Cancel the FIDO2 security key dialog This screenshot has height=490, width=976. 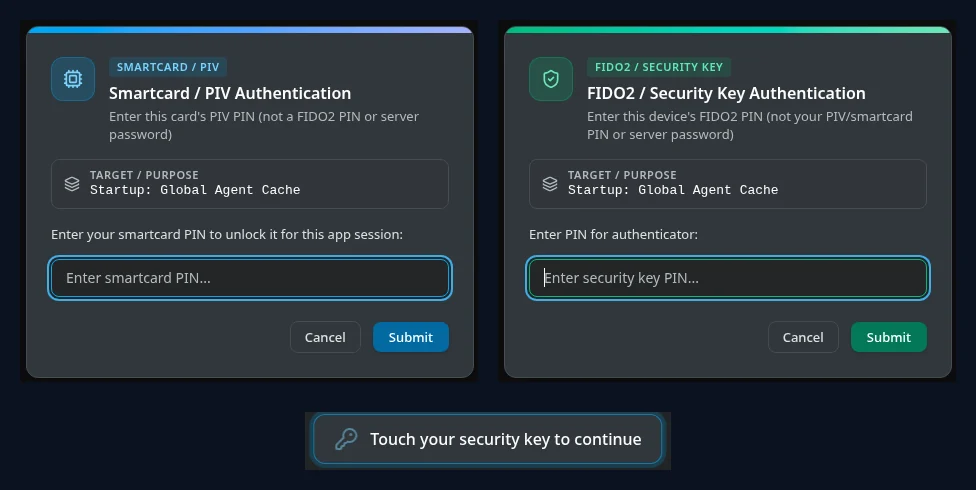coord(803,337)
